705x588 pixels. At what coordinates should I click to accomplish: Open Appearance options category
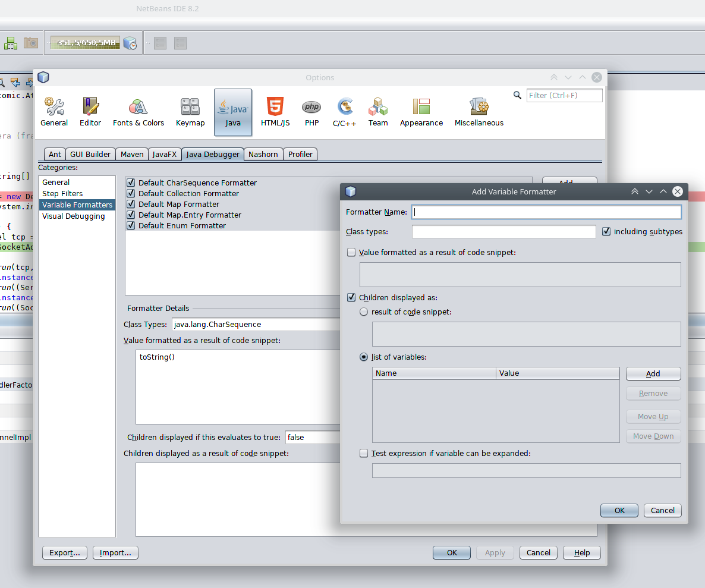(421, 112)
